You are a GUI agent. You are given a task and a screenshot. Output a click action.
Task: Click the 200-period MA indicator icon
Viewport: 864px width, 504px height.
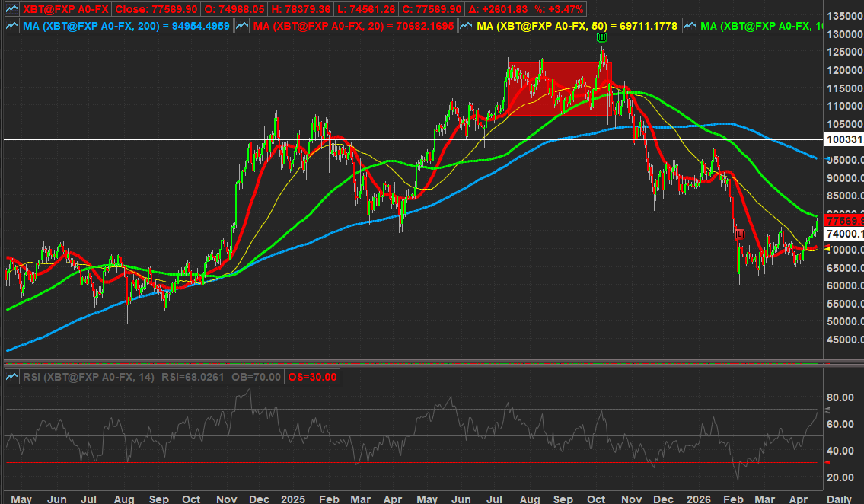[x=12, y=25]
